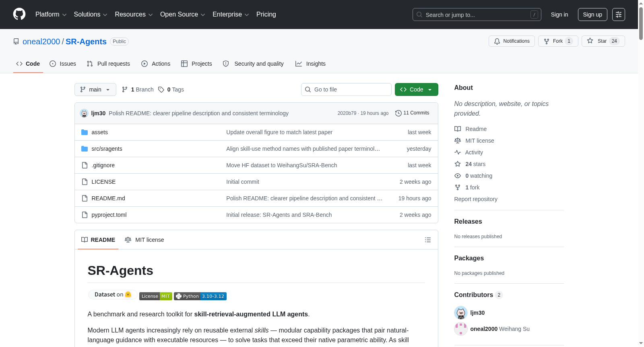
Task: Click the License MIT badge
Action: click(x=156, y=296)
